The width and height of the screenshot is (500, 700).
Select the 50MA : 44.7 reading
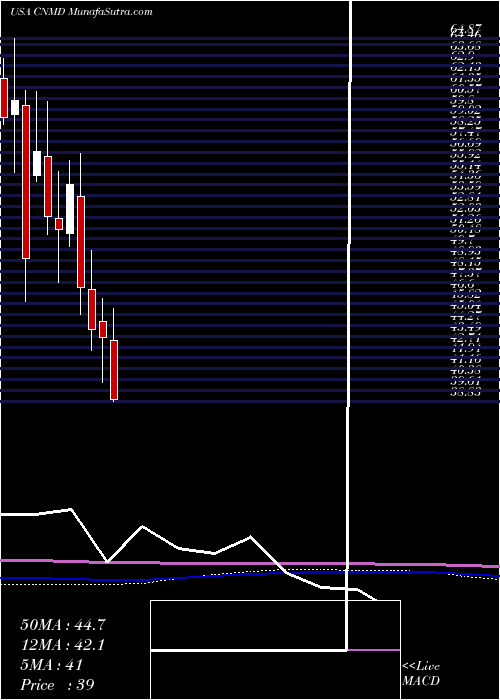point(63,625)
